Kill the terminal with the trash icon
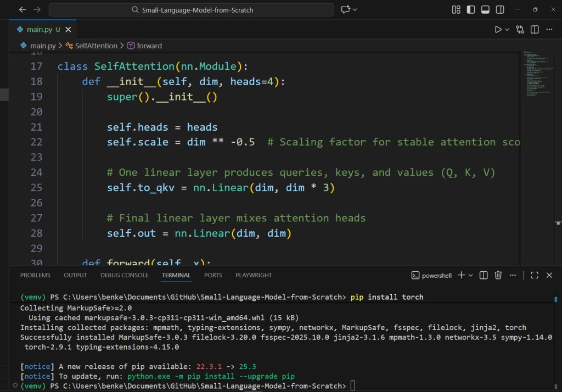Screen dimensions: 562x392 click(x=498, y=275)
